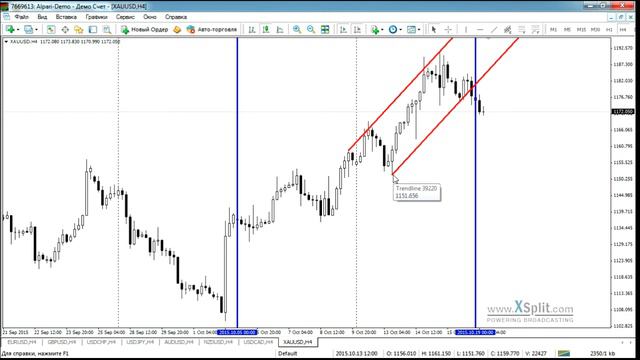Select the 2015.10.19 vertical line date label
The height and width of the screenshot is (360, 640).
475,333
